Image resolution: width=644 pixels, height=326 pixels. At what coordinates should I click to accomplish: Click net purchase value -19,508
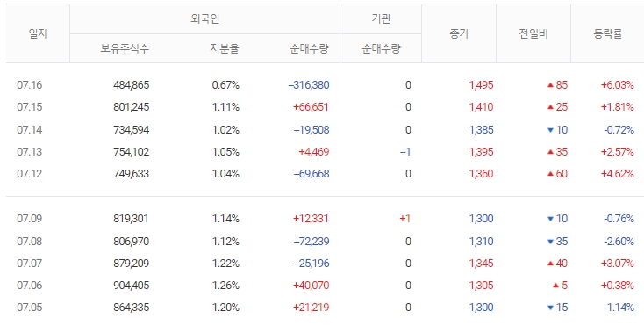[311, 130]
